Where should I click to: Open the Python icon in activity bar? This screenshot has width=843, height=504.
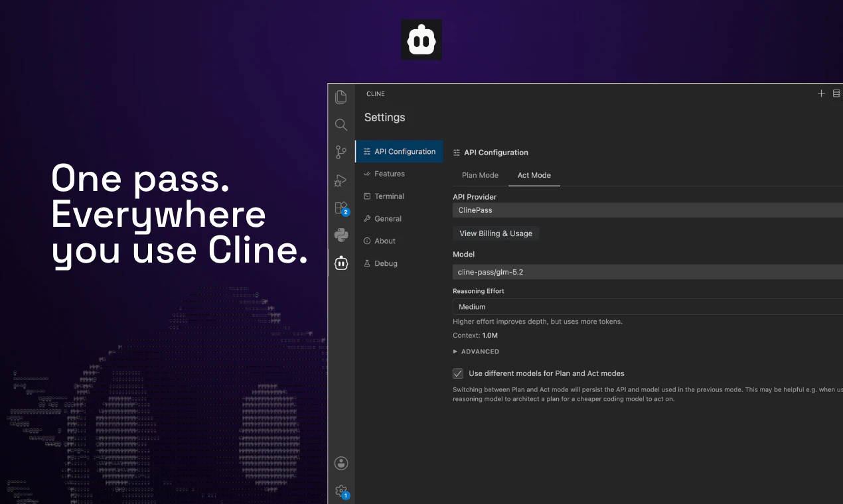(x=341, y=235)
